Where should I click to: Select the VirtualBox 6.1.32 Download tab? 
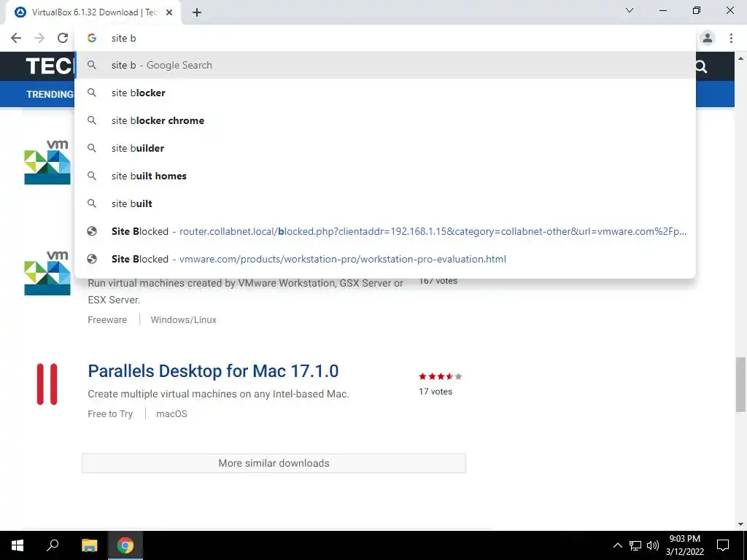[93, 13]
